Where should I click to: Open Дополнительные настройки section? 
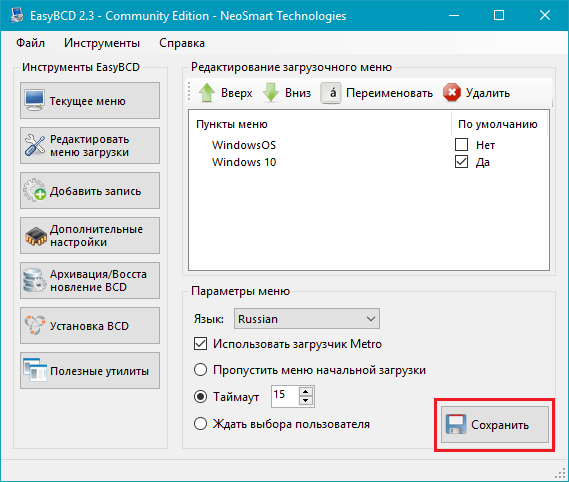click(x=90, y=236)
